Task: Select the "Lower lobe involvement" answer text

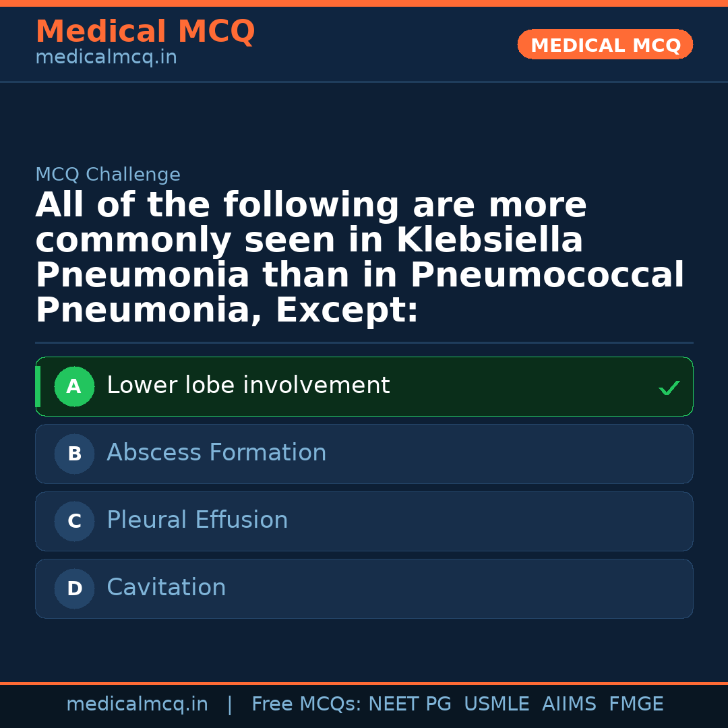Action: click(x=248, y=386)
